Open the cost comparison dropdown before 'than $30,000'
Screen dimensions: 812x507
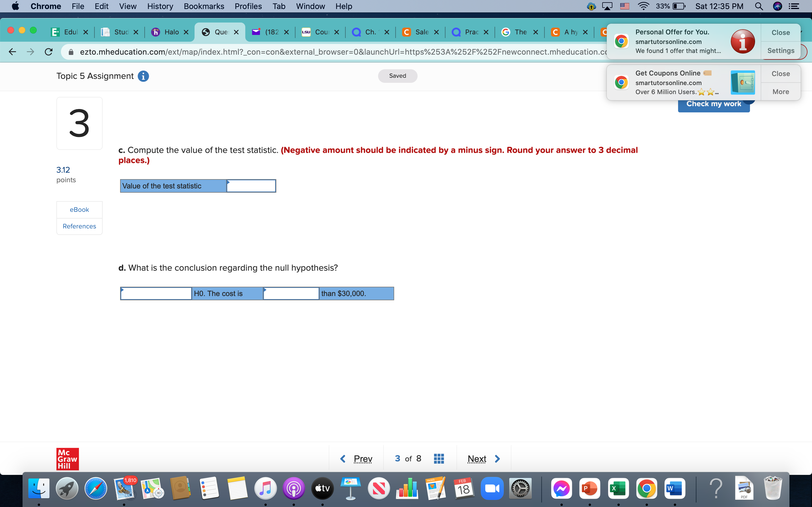pyautogui.click(x=291, y=293)
